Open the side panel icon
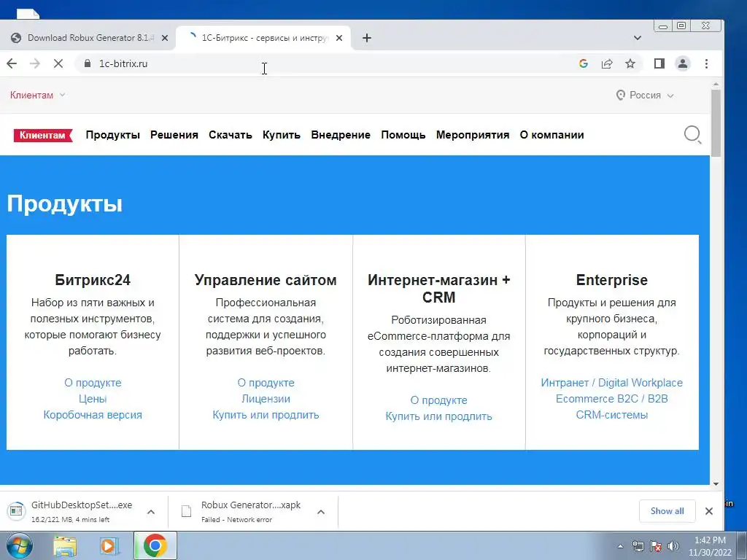The height and width of the screenshot is (560, 747). [x=659, y=63]
